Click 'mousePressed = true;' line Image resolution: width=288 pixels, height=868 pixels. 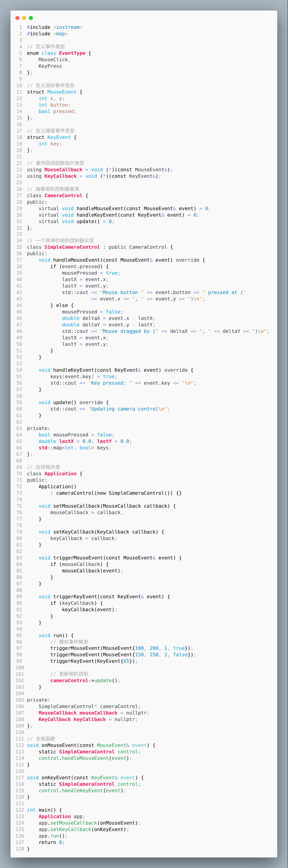tap(91, 273)
